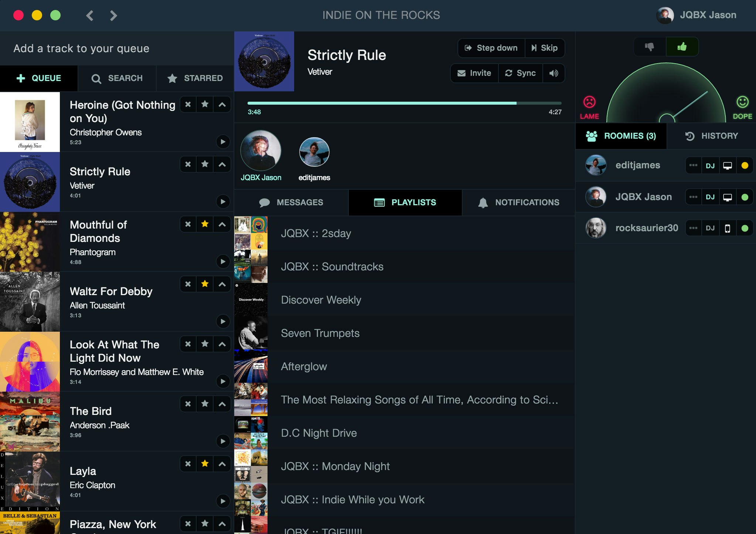The width and height of the screenshot is (756, 534).
Task: Click the song progress bar
Action: tap(404, 103)
